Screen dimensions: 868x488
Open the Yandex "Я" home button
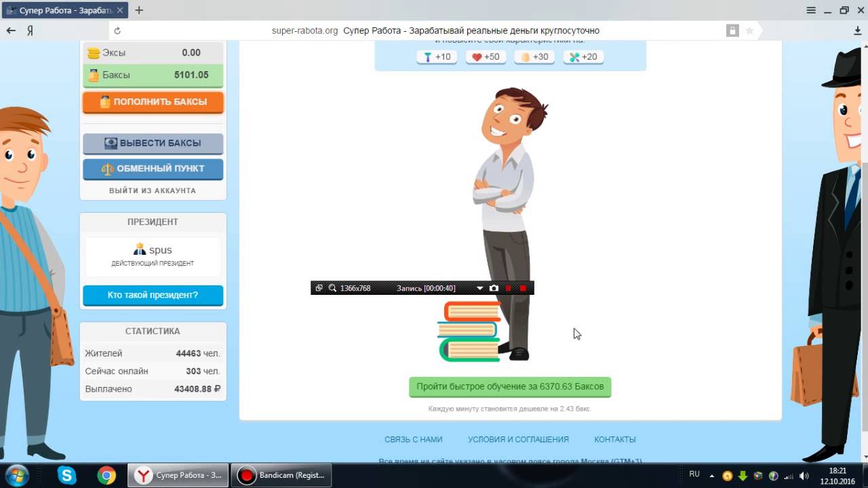(31, 30)
